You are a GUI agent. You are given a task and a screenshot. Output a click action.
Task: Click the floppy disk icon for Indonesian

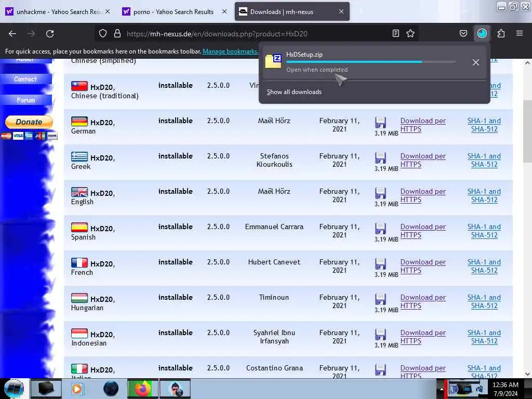[x=381, y=334]
